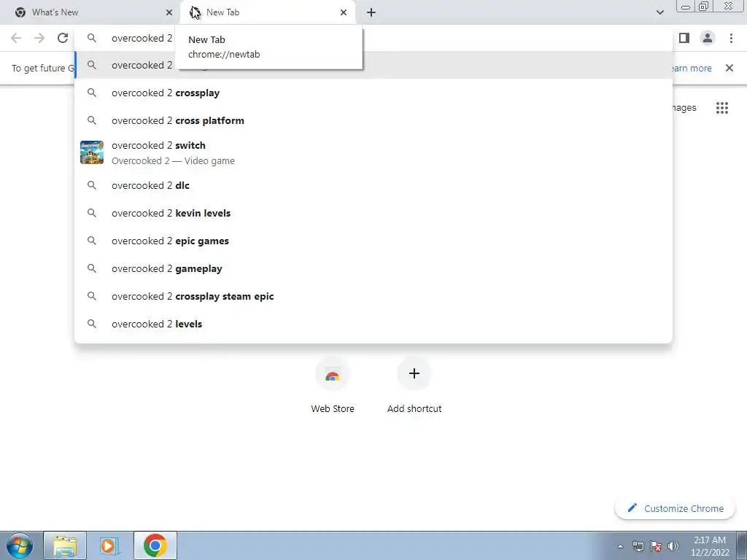
Task: Click the address bar text overcooked 2
Action: pos(142,38)
